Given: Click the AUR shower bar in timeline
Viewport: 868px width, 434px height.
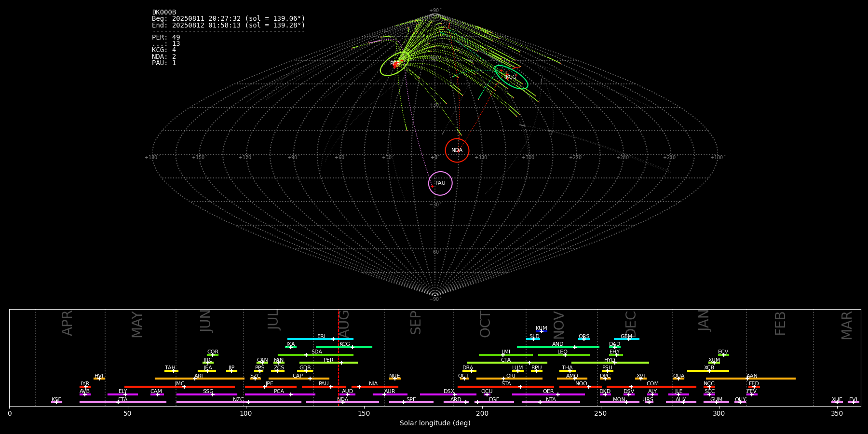Looking at the screenshot, I should click(390, 394).
